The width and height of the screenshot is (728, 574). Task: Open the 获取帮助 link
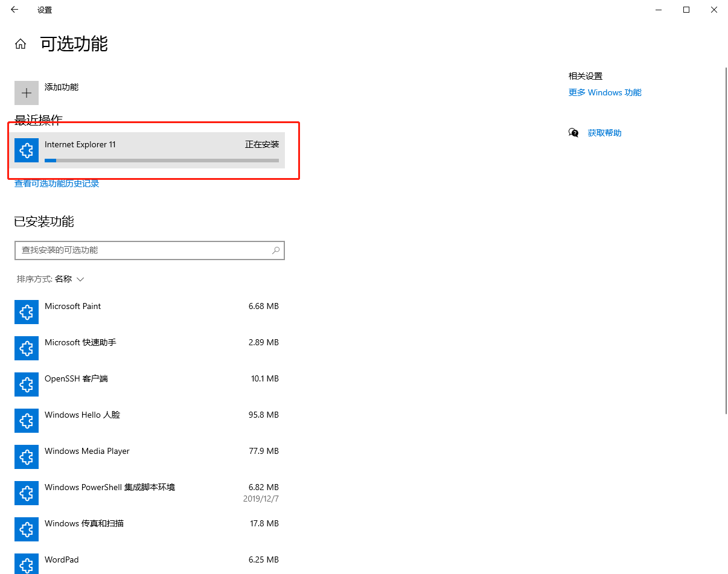pyautogui.click(x=604, y=133)
